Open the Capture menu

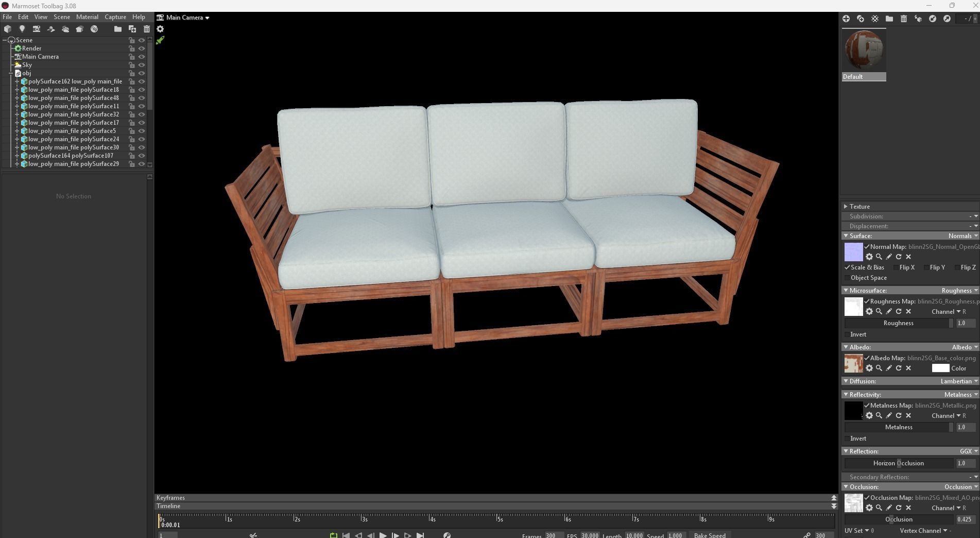pyautogui.click(x=115, y=17)
